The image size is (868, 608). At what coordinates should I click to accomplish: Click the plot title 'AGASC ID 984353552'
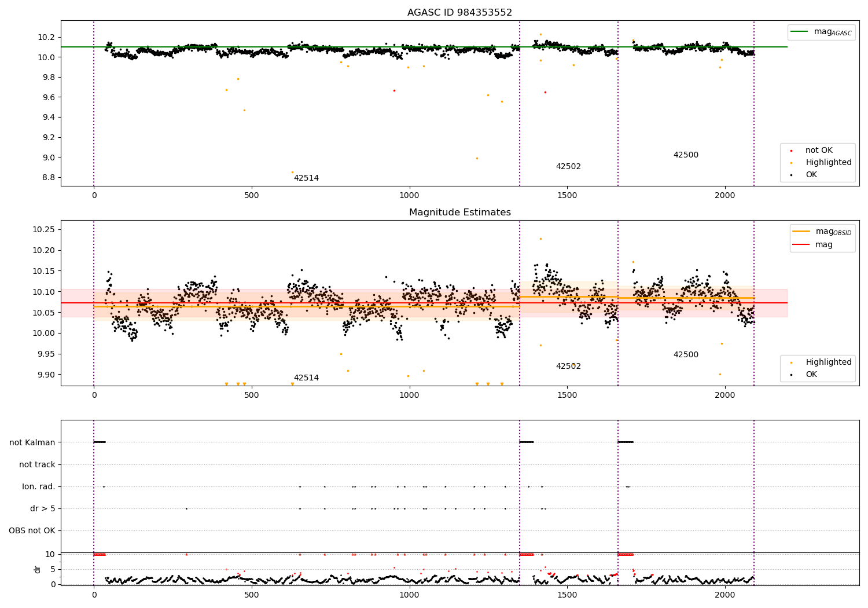pyautogui.click(x=459, y=12)
